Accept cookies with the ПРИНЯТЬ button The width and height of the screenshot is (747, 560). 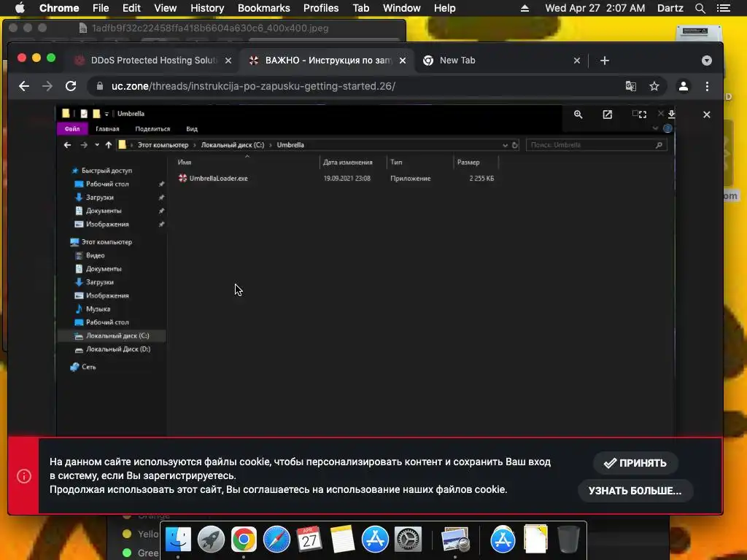[x=635, y=463]
